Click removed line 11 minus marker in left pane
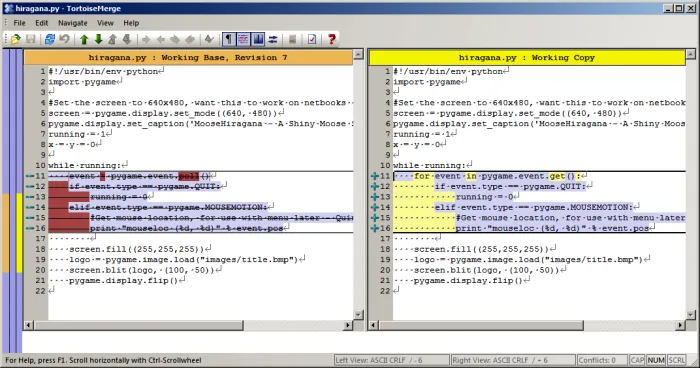 point(30,176)
